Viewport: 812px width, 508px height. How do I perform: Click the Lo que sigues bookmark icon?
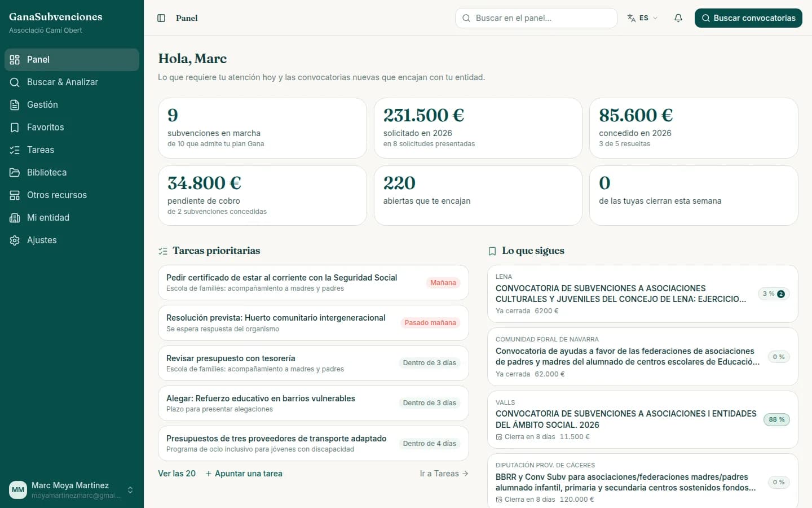point(492,251)
